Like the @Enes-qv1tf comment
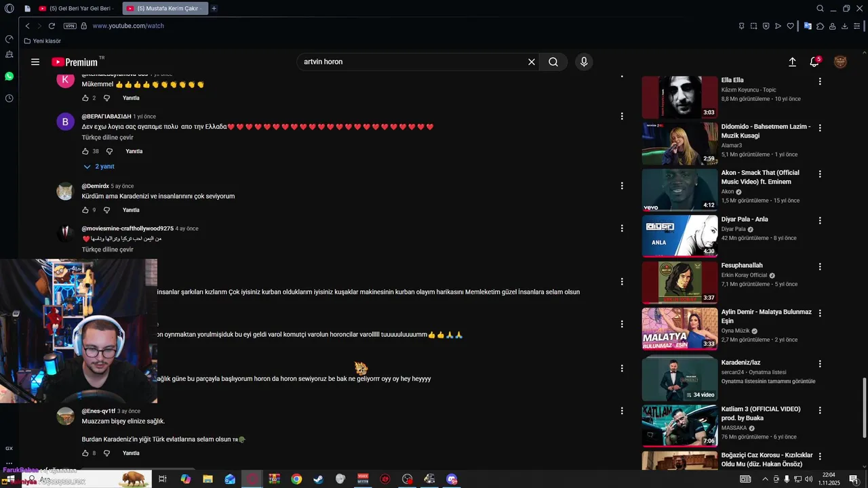Image resolution: width=868 pixels, height=488 pixels. (85, 453)
